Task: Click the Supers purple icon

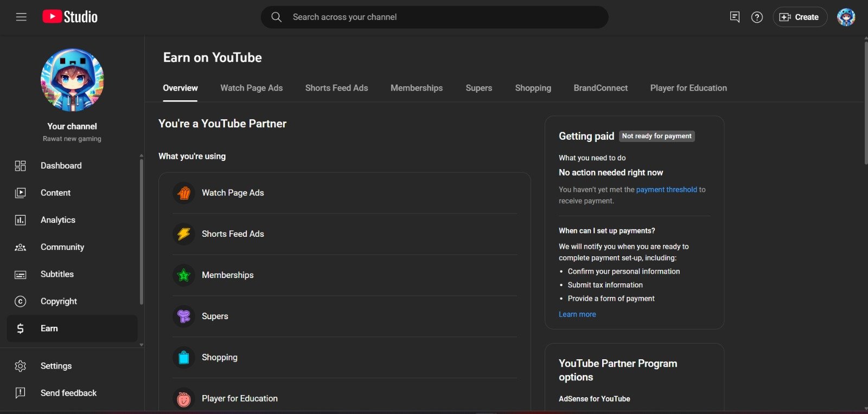Action: click(184, 316)
